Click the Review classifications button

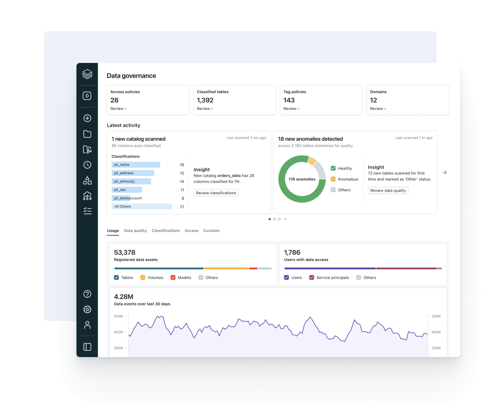pyautogui.click(x=216, y=193)
